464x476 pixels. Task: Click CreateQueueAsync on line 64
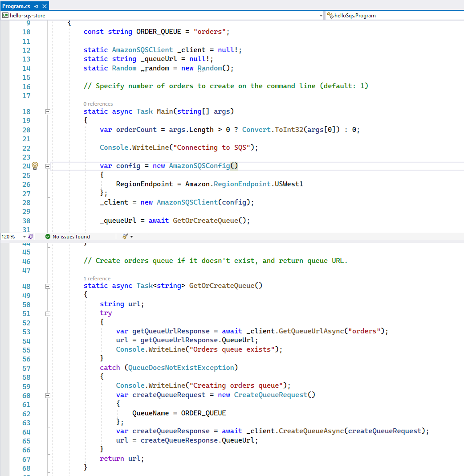click(x=311, y=431)
